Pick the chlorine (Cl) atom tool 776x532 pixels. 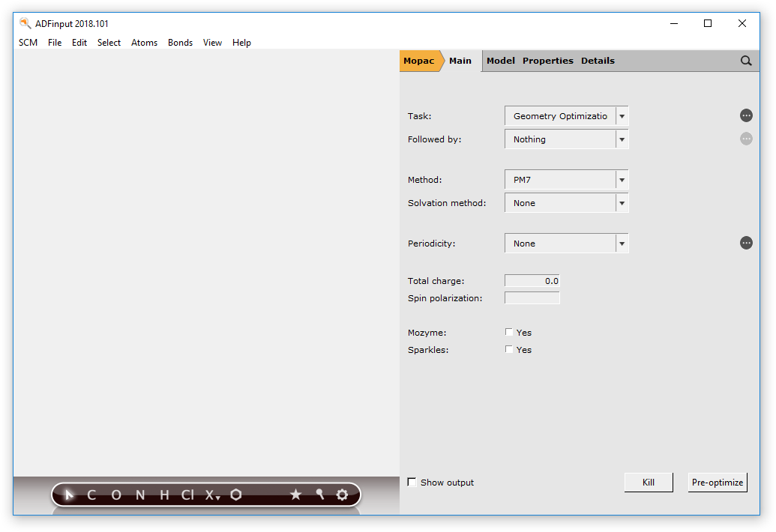coord(187,495)
